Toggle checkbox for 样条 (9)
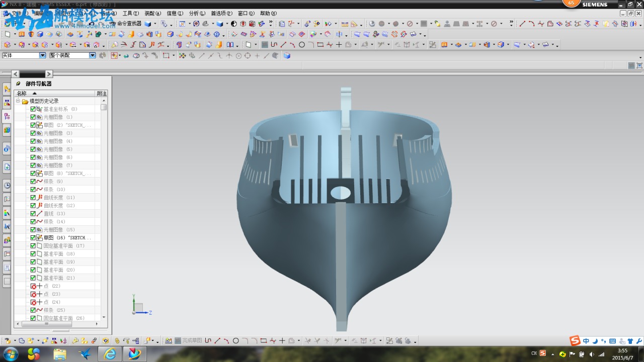Screen dimensions: 644x362 pos(33,182)
